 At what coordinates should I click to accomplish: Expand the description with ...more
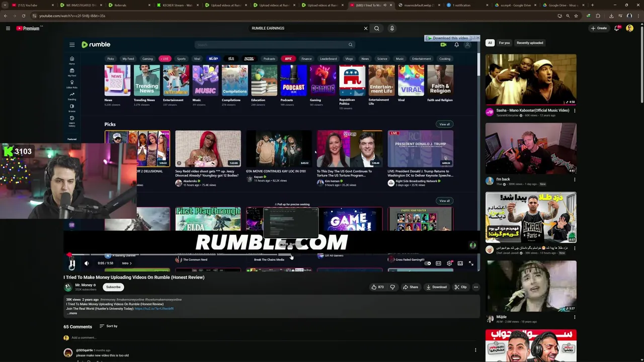click(x=72, y=313)
